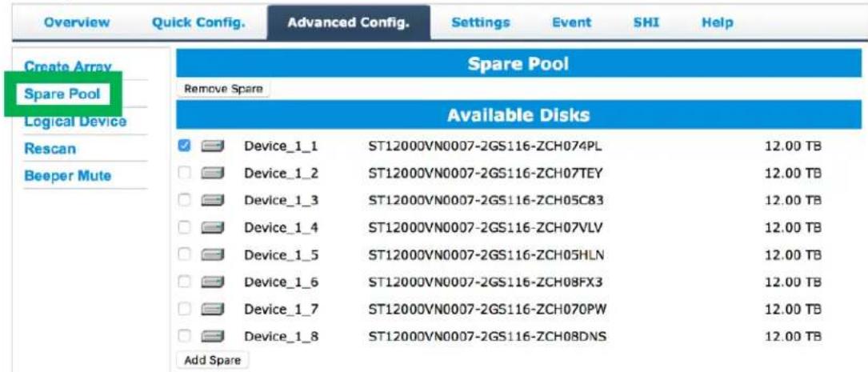Click the Available Disks section header
The width and height of the screenshot is (868, 372).
[518, 114]
